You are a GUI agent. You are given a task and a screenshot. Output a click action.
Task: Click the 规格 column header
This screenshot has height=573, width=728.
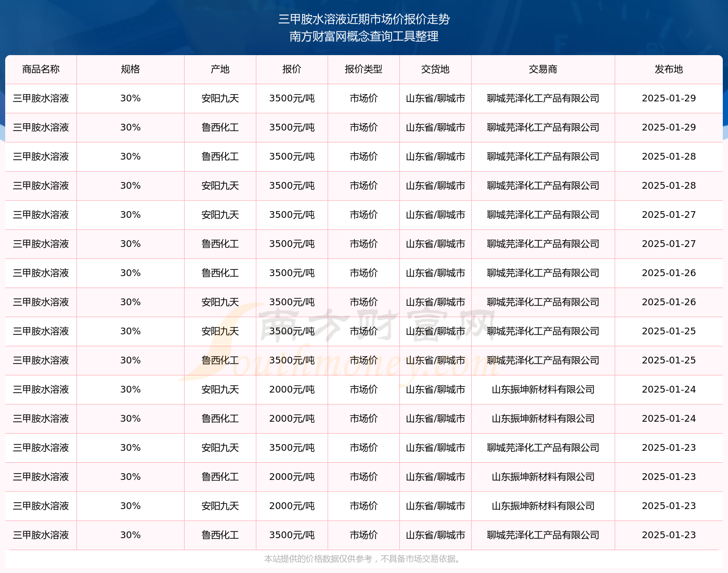click(x=131, y=69)
